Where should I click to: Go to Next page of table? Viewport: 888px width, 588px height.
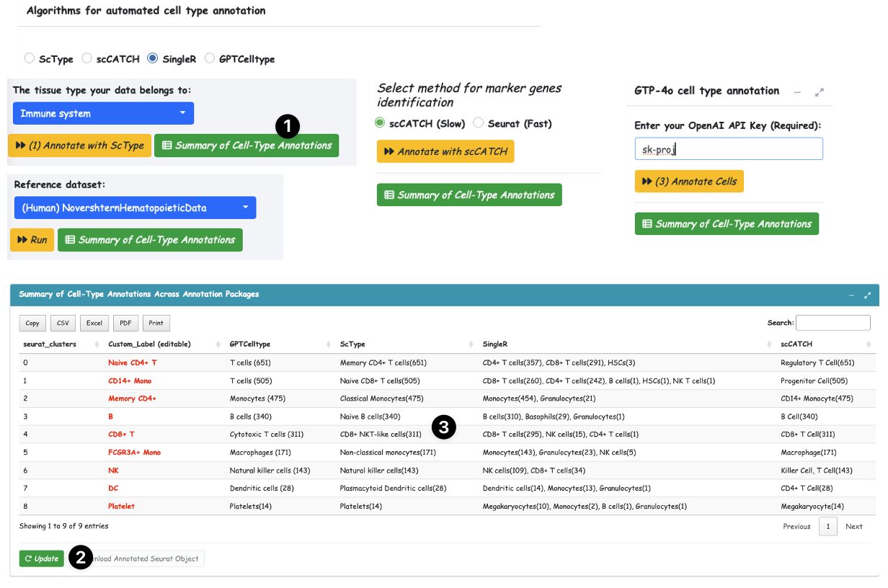(853, 526)
